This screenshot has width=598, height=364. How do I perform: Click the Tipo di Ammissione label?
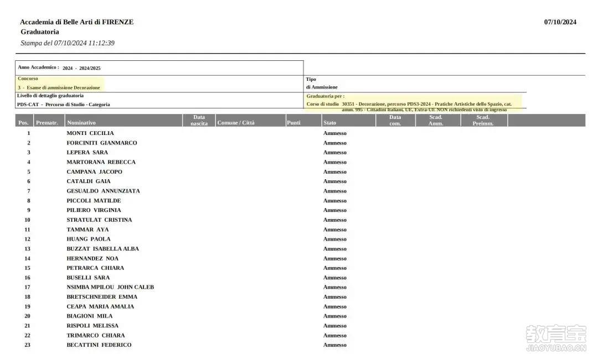pyautogui.click(x=322, y=83)
